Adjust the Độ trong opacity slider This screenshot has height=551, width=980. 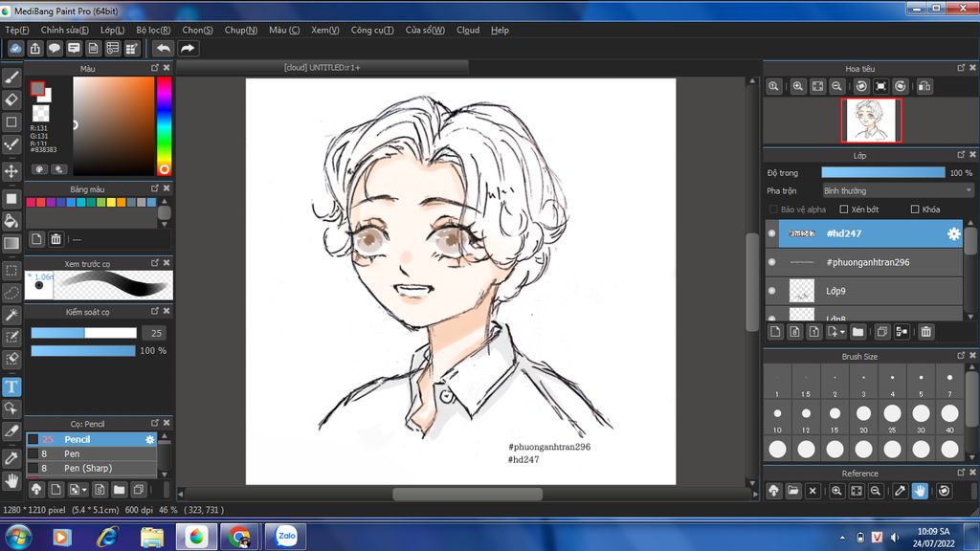pyautogui.click(x=883, y=172)
